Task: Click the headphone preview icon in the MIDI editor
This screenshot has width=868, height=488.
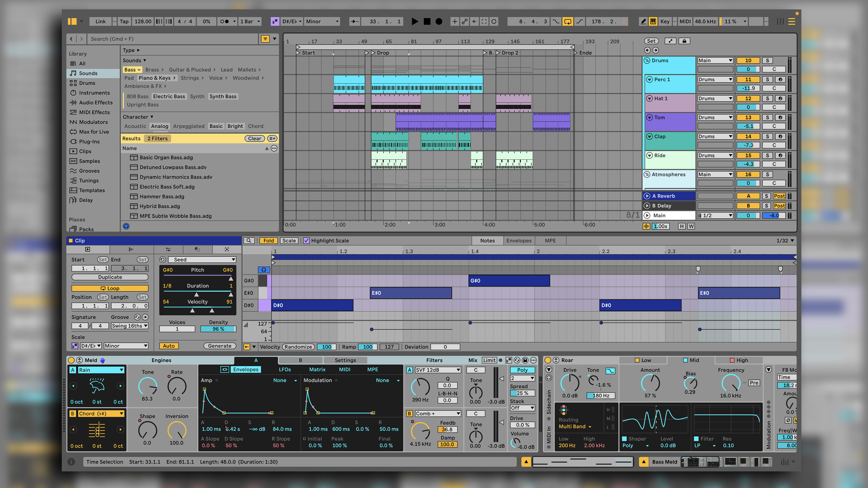Action: click(264, 270)
